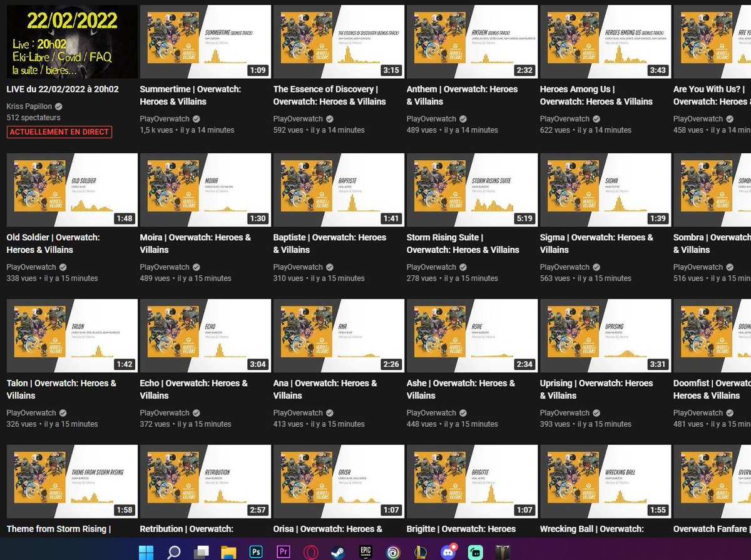751x560 pixels.
Task: Play the Talon video thumbnail
Action: [72, 336]
